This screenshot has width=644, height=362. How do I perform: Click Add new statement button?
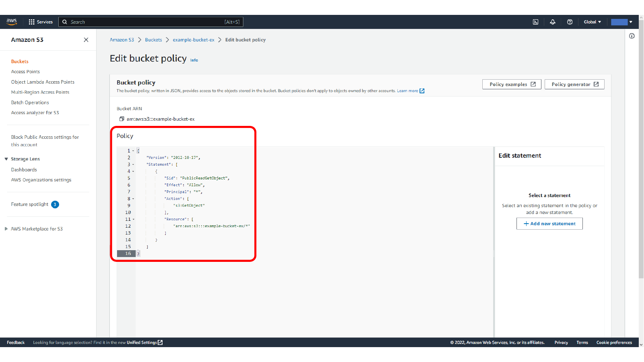549,224
